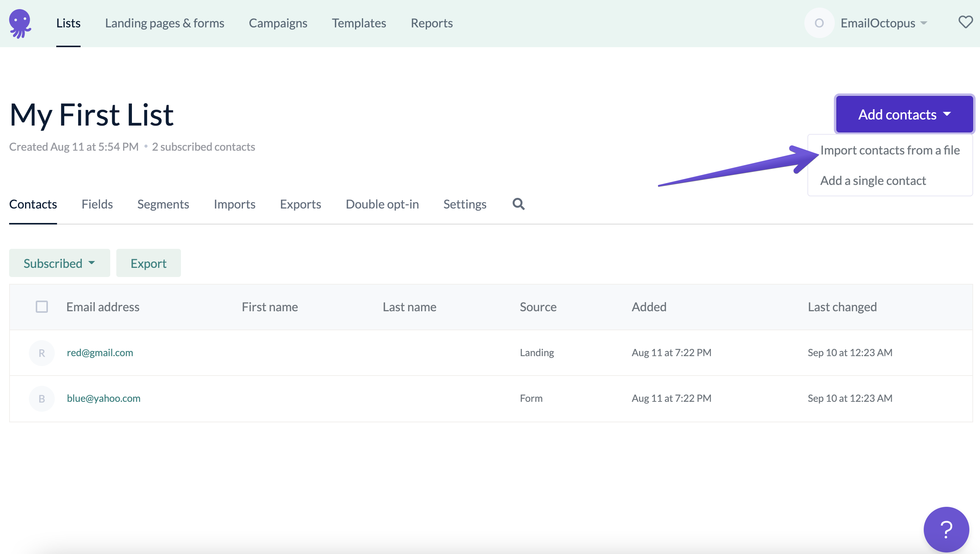This screenshot has height=554, width=980.
Task: Choose Add a single contact
Action: [x=873, y=180]
